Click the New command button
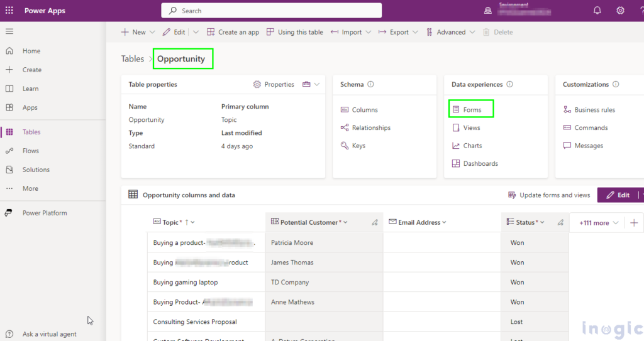This screenshot has width=644, height=341. (x=133, y=32)
